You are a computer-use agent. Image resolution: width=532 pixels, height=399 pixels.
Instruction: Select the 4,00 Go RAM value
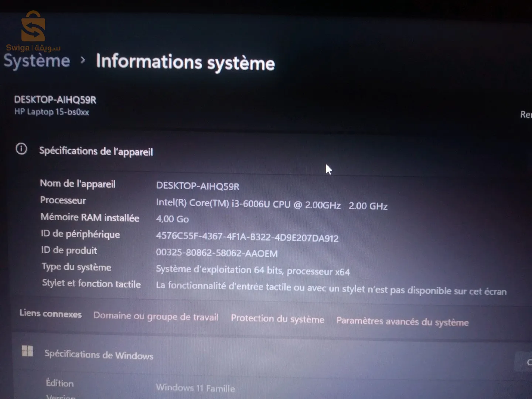coord(172,219)
